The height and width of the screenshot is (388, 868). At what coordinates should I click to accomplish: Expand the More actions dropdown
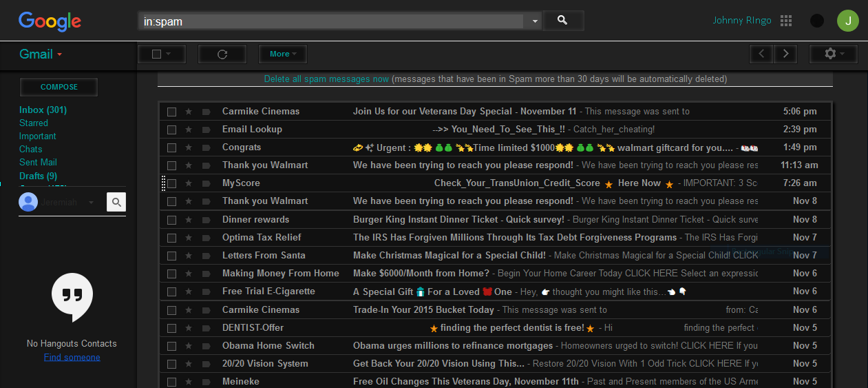click(283, 54)
